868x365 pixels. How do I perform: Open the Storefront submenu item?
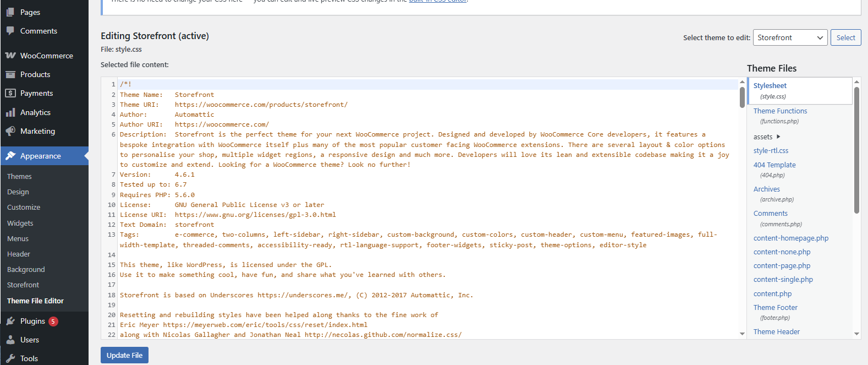coord(23,285)
